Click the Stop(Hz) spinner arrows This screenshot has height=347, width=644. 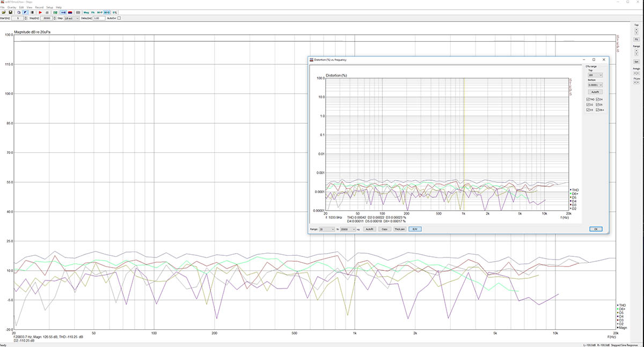click(55, 18)
